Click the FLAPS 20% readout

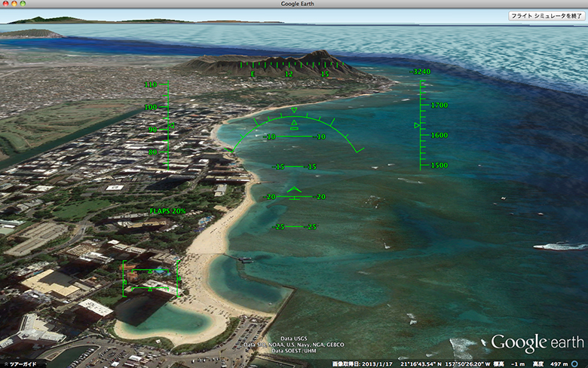click(x=167, y=211)
